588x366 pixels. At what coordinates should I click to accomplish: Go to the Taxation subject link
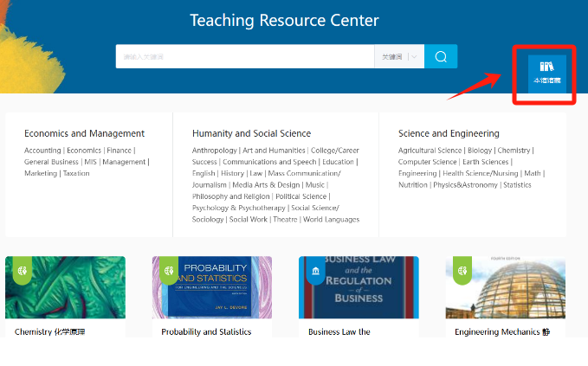click(76, 173)
